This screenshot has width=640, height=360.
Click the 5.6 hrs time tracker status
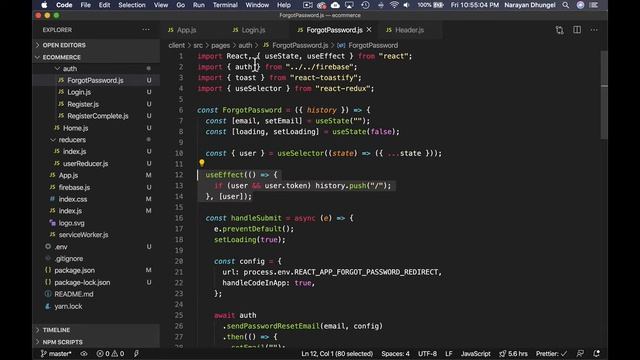click(x=513, y=353)
